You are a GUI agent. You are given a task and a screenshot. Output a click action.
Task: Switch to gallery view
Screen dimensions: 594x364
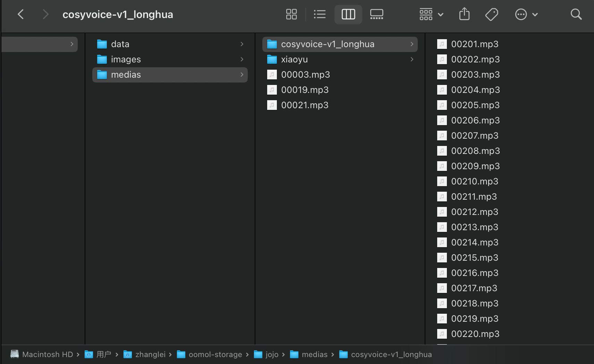pos(376,14)
